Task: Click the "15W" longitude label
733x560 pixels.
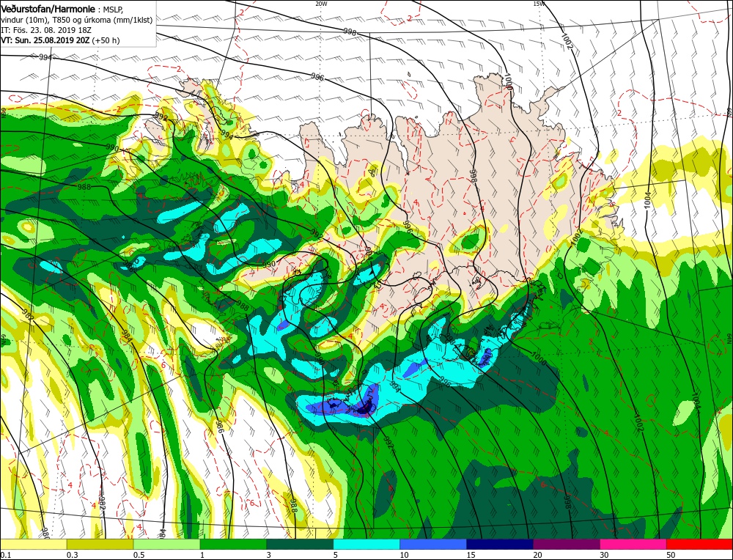Action: pyautogui.click(x=539, y=4)
